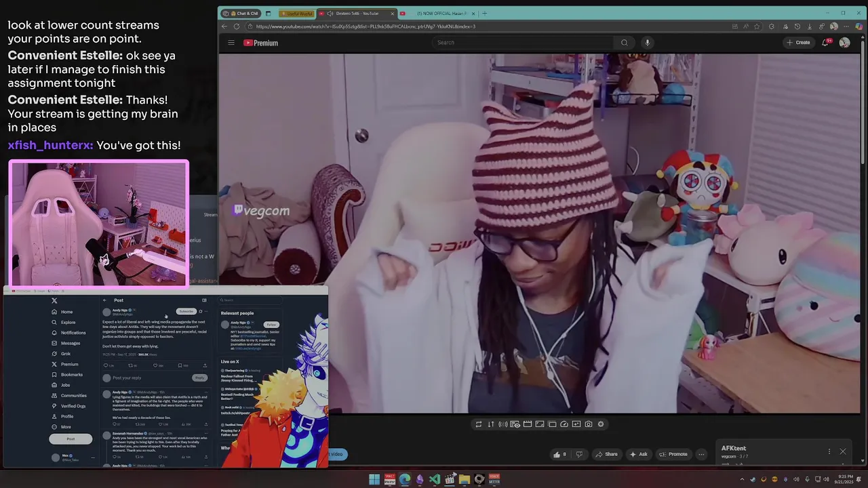The image size is (868, 488).
Task: Click the Promote button below the video
Action: point(673,455)
